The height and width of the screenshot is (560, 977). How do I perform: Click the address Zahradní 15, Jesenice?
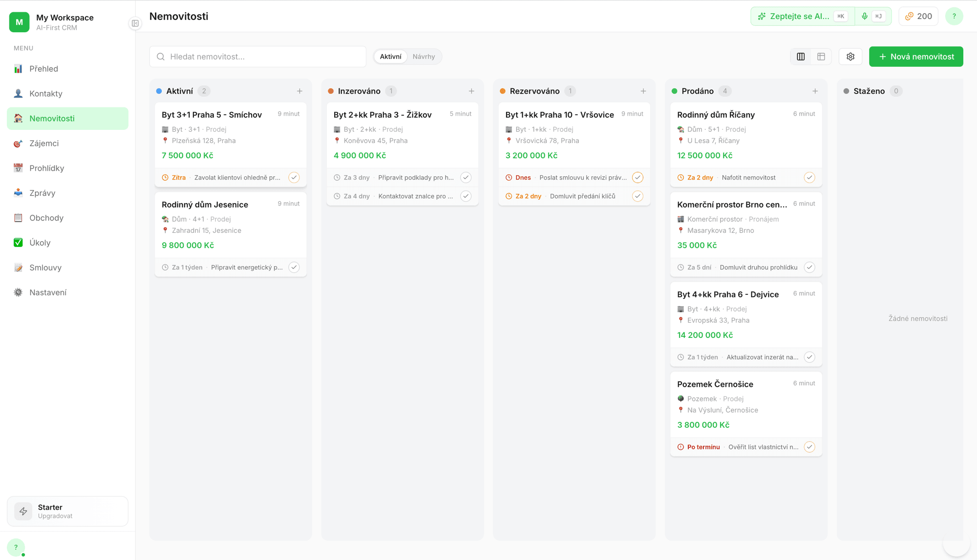(x=206, y=230)
